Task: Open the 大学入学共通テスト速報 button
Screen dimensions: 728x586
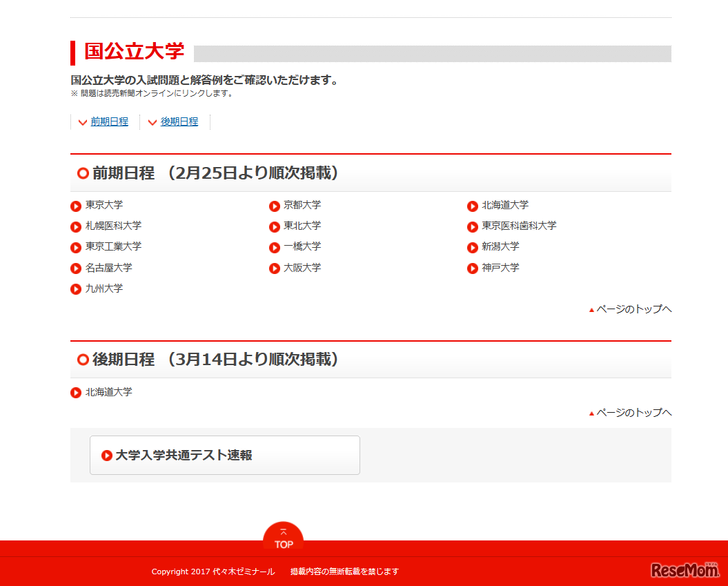Action: [224, 456]
